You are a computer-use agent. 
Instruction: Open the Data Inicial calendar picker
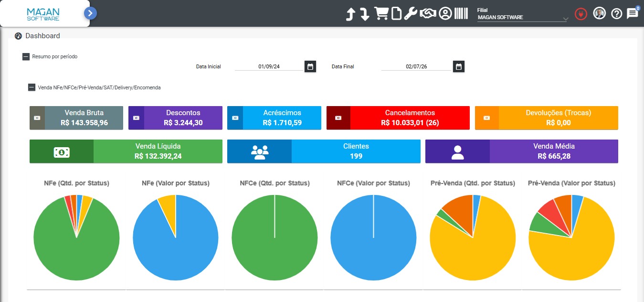(310, 67)
